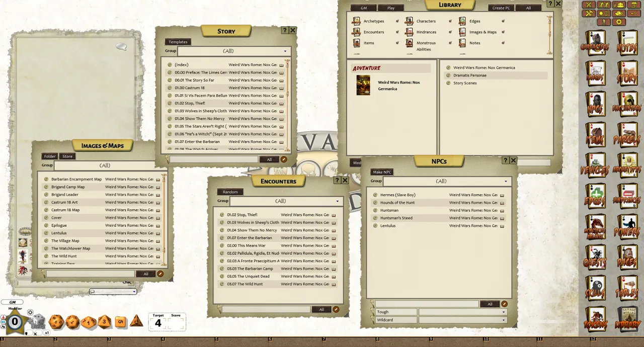The image size is (644, 347).
Task: Open the Hindrances card in the sidebar
Action: click(627, 197)
